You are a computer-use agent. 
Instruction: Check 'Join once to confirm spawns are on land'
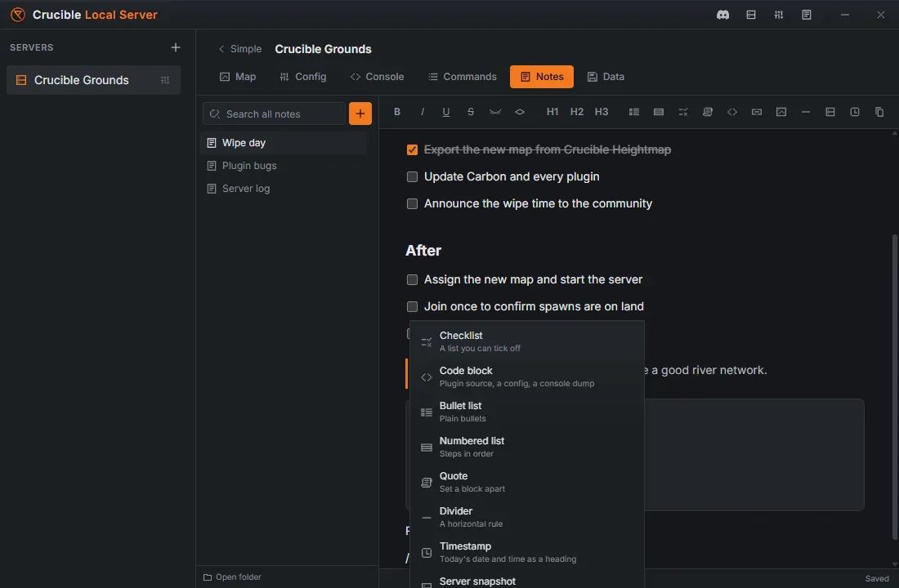(412, 306)
